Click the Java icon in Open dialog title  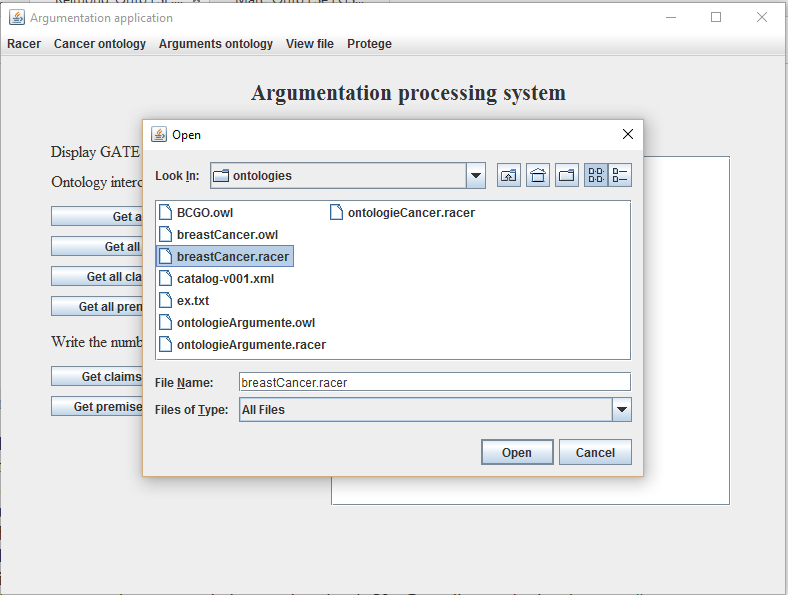pyautogui.click(x=159, y=134)
